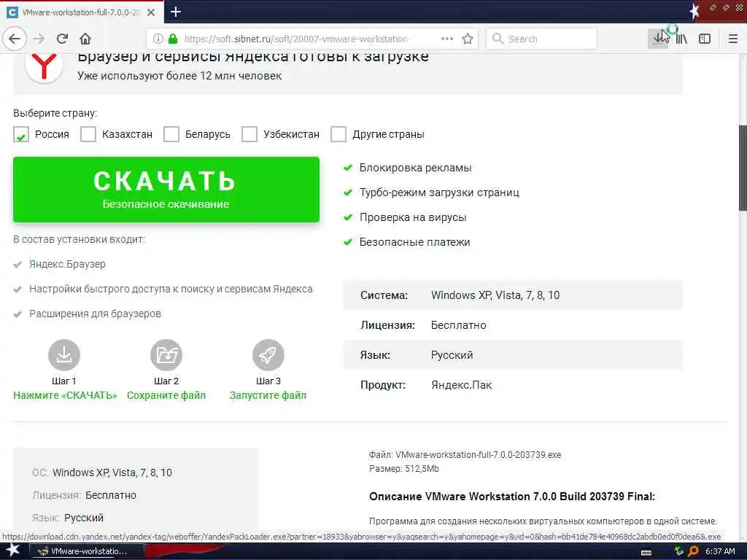Click the Сохраните файл link
747x560 pixels.
point(166,395)
